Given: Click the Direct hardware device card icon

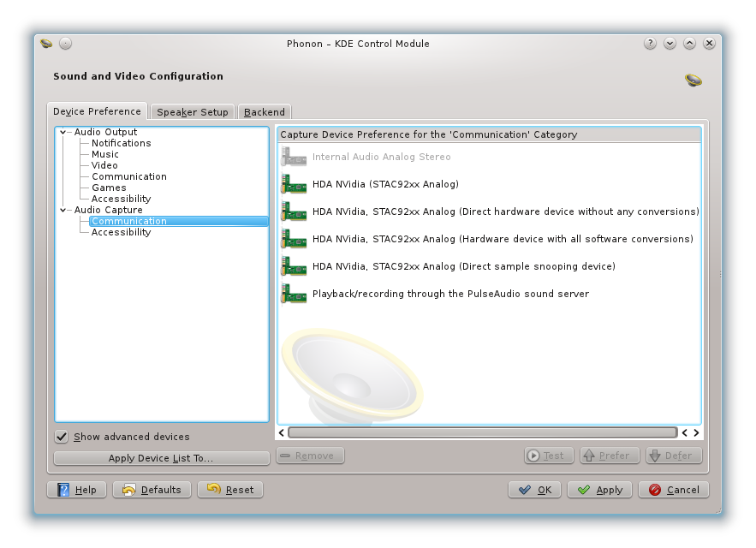Looking at the screenshot, I should pos(294,211).
